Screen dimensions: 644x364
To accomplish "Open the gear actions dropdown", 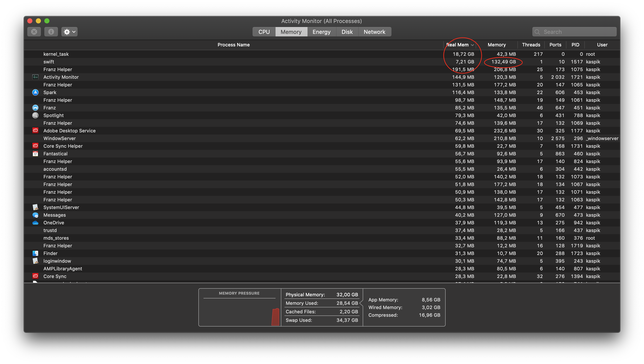I will coord(69,32).
